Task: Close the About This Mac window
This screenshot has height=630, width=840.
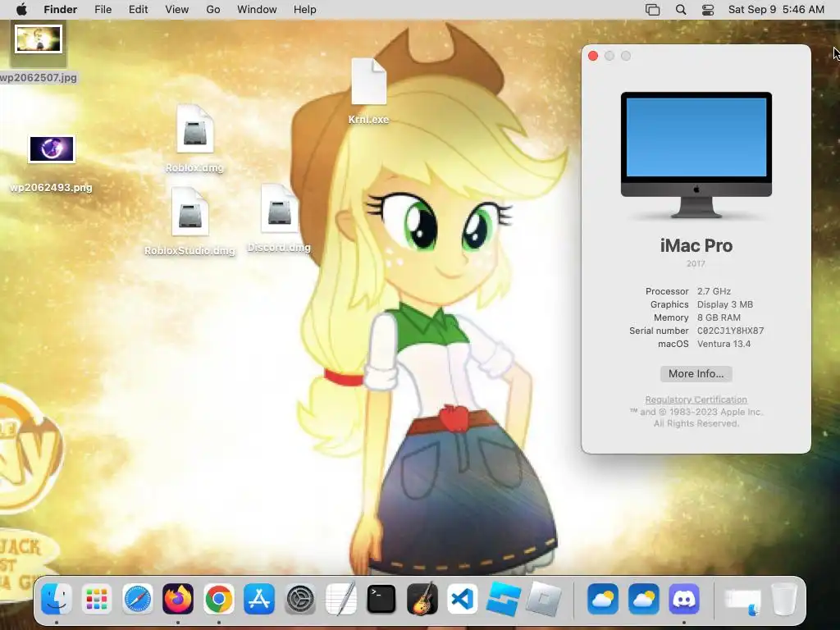Action: (593, 57)
